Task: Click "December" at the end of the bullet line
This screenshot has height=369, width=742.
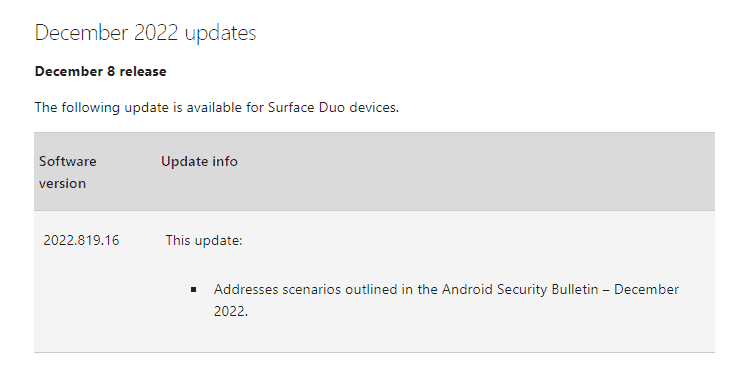Action: 646,289
